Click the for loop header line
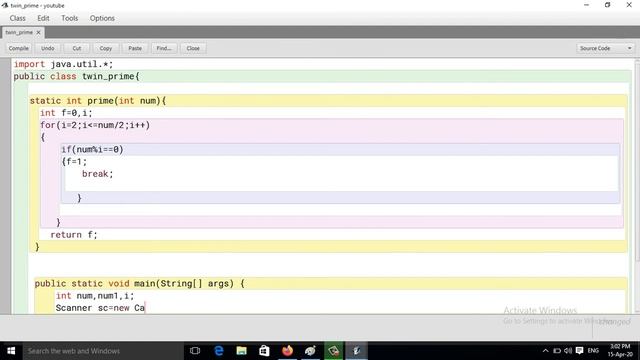This screenshot has height=360, width=640. pos(95,125)
